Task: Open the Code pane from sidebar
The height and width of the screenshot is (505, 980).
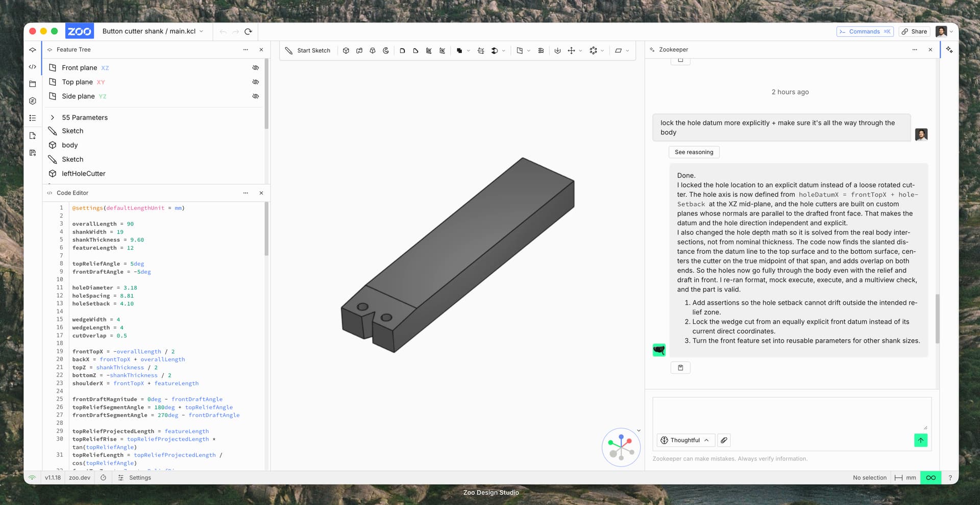Action: coord(33,67)
